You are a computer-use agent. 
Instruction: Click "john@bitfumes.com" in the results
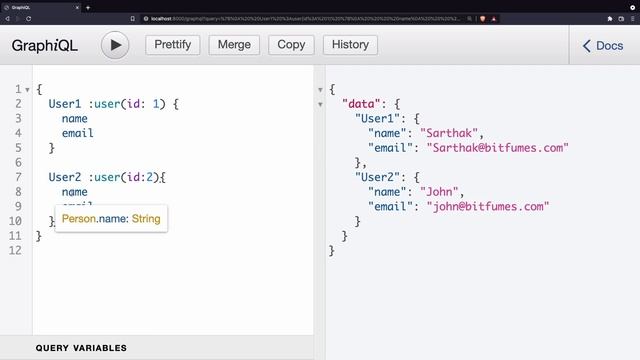tap(488, 207)
